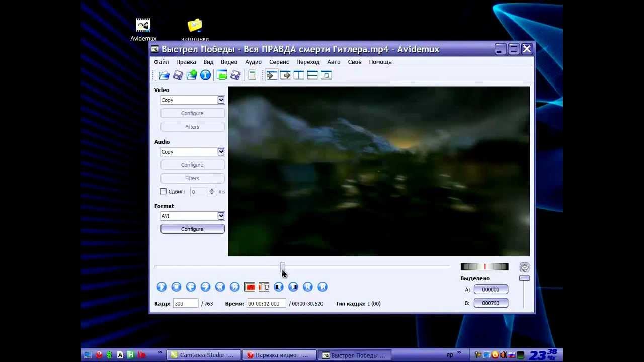Click the Format Configure button
The width and height of the screenshot is (644, 362).
(x=192, y=229)
